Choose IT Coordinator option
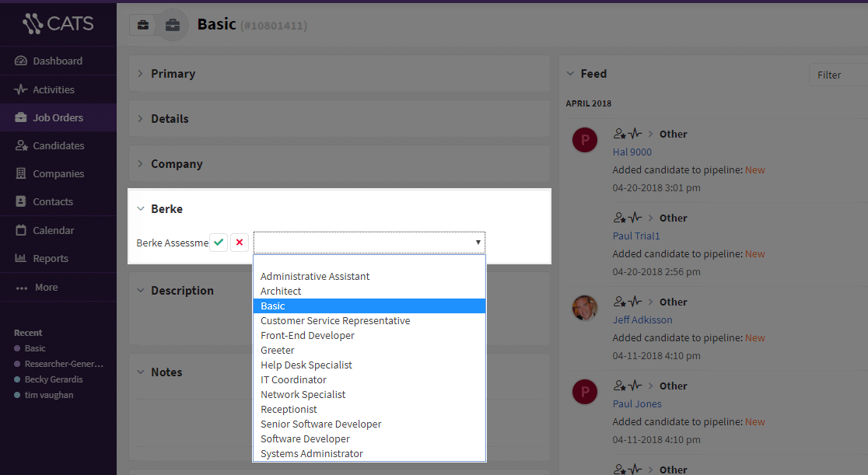Screen dimensions: 868x475 point(369,380)
